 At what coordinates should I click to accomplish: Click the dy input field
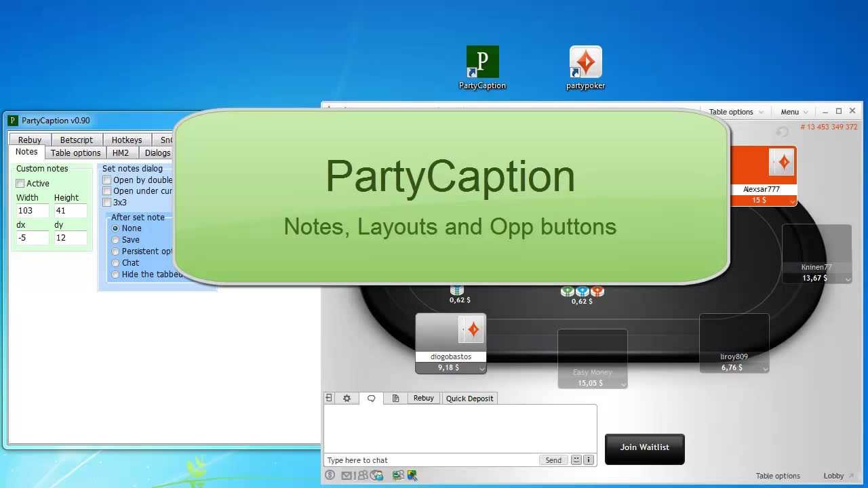coord(71,238)
